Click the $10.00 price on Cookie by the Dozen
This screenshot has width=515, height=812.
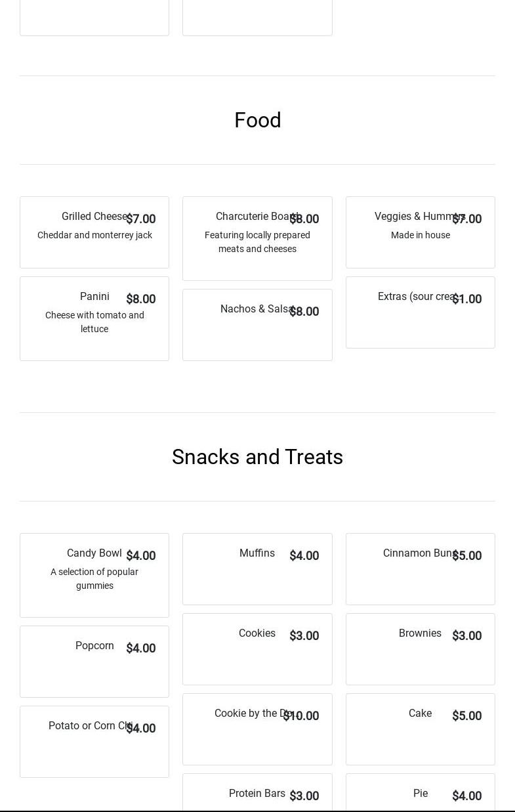(x=301, y=716)
